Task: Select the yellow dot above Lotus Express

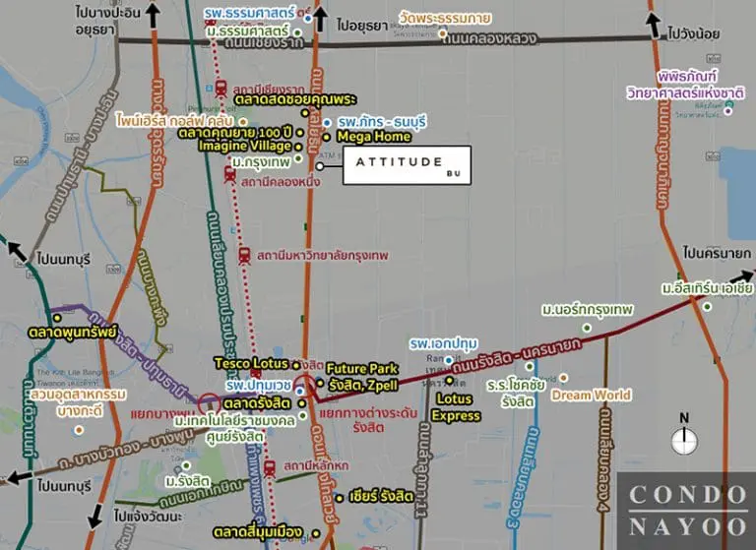Action: pos(449,381)
